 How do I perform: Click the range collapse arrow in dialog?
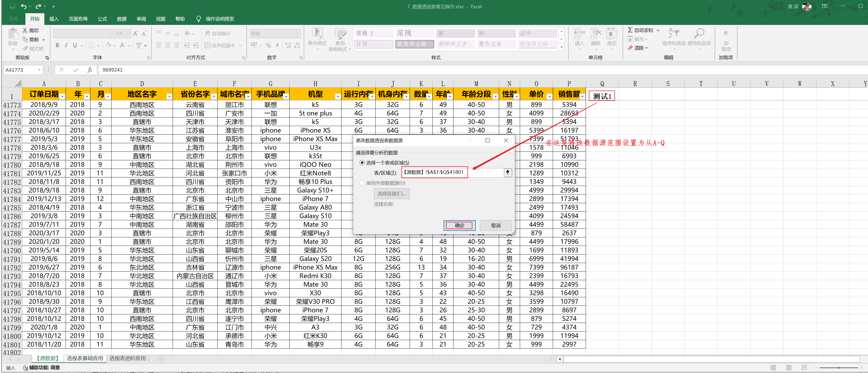pyautogui.click(x=507, y=172)
